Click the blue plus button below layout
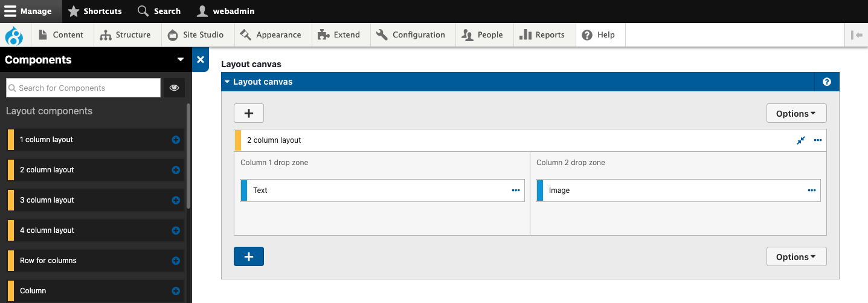The height and width of the screenshot is (303, 868). [x=249, y=256]
